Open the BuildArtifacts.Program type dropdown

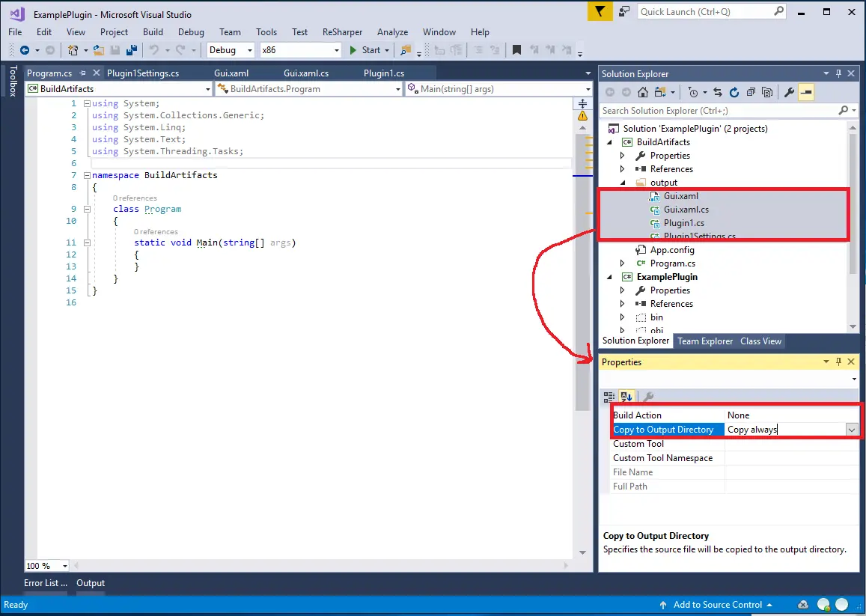pos(308,89)
